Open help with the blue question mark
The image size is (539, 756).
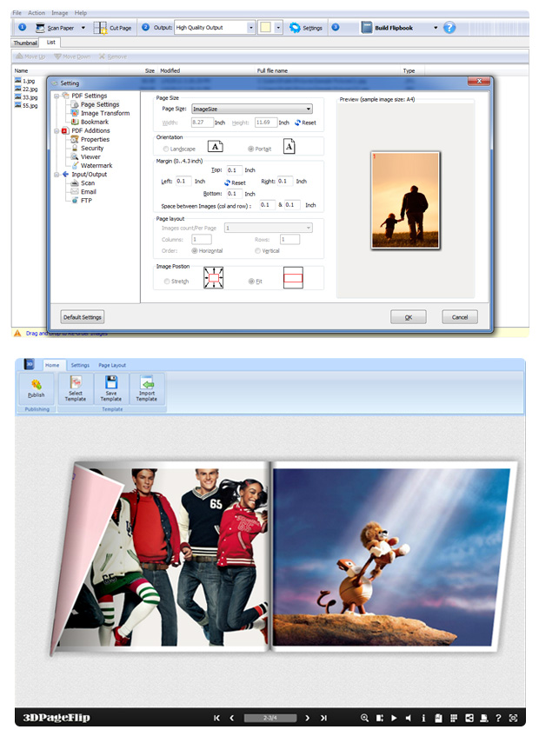(x=449, y=28)
